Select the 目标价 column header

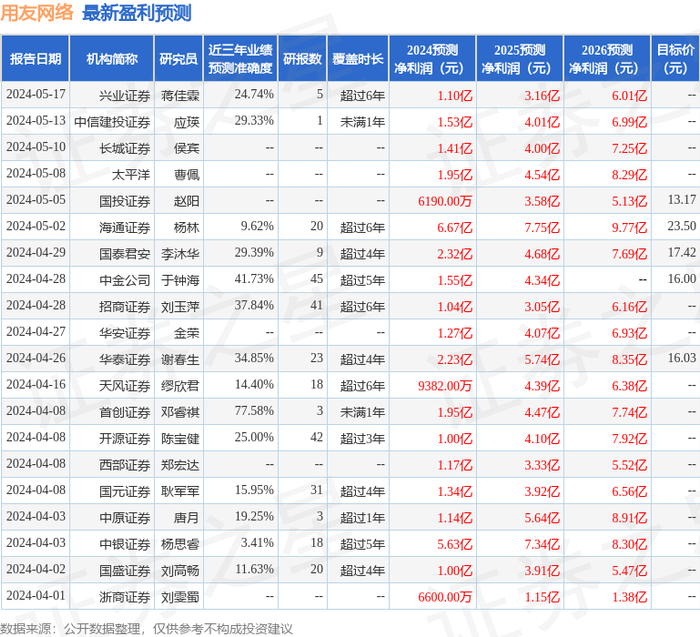pyautogui.click(x=675, y=58)
